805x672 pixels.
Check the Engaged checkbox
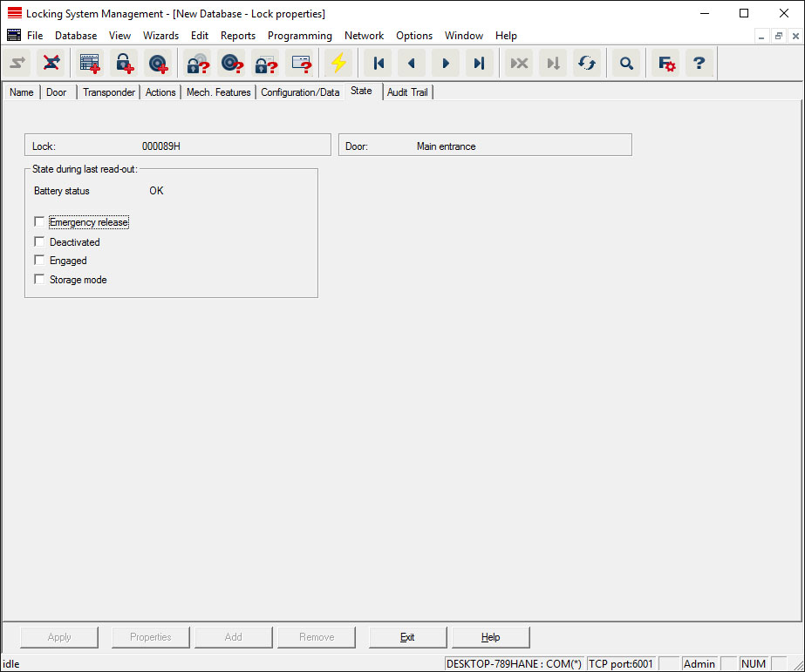click(x=39, y=260)
